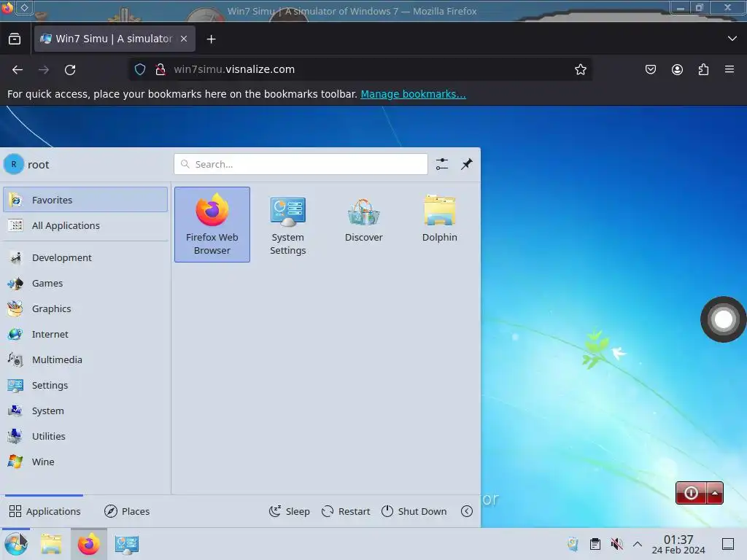Click the Manage bookmarks link
Viewport: 747px width, 560px height.
click(x=413, y=94)
